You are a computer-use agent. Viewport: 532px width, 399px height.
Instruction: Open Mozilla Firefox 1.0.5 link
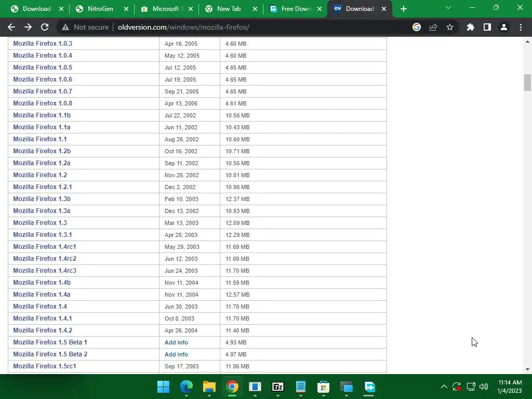coord(43,67)
